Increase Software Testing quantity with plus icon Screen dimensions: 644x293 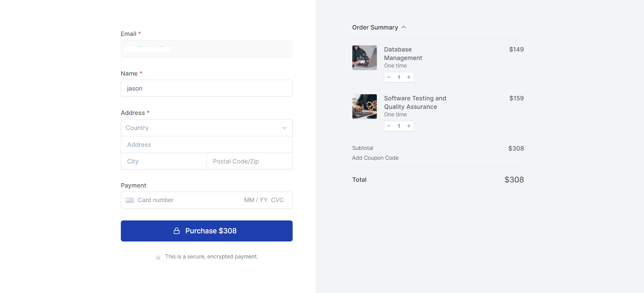tap(409, 126)
